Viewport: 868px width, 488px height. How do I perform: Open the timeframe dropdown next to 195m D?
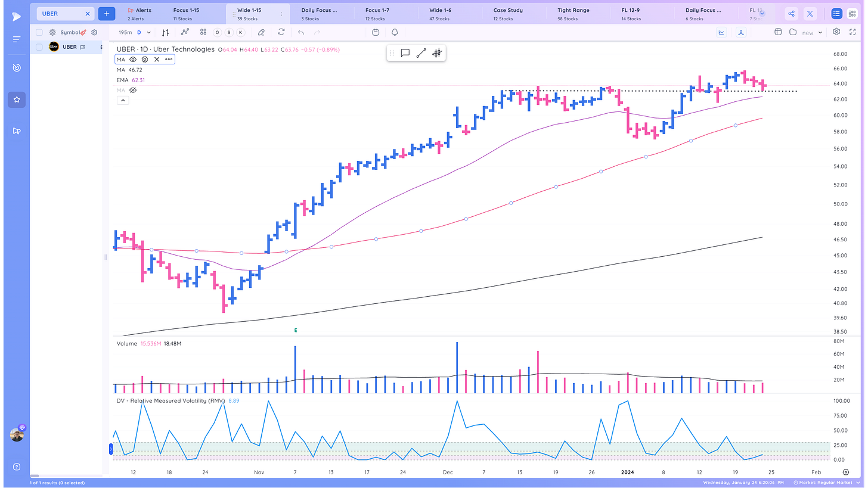click(x=149, y=32)
